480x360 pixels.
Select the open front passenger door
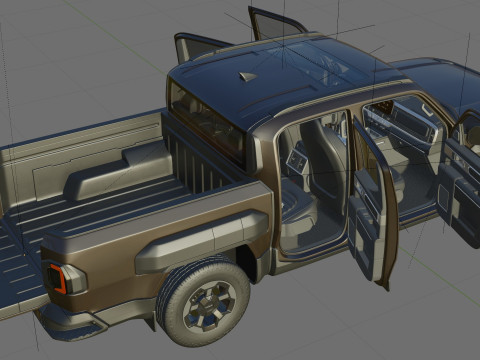pyautogui.click(x=462, y=180)
